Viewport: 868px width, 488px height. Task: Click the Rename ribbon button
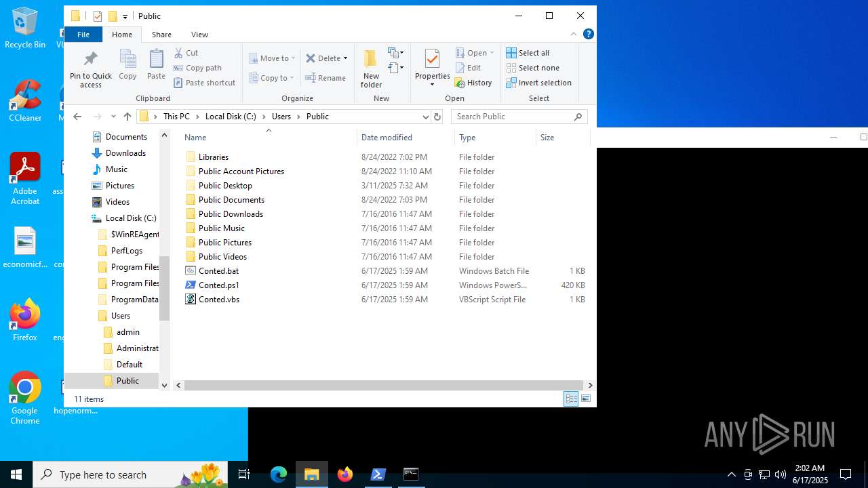[x=325, y=78]
